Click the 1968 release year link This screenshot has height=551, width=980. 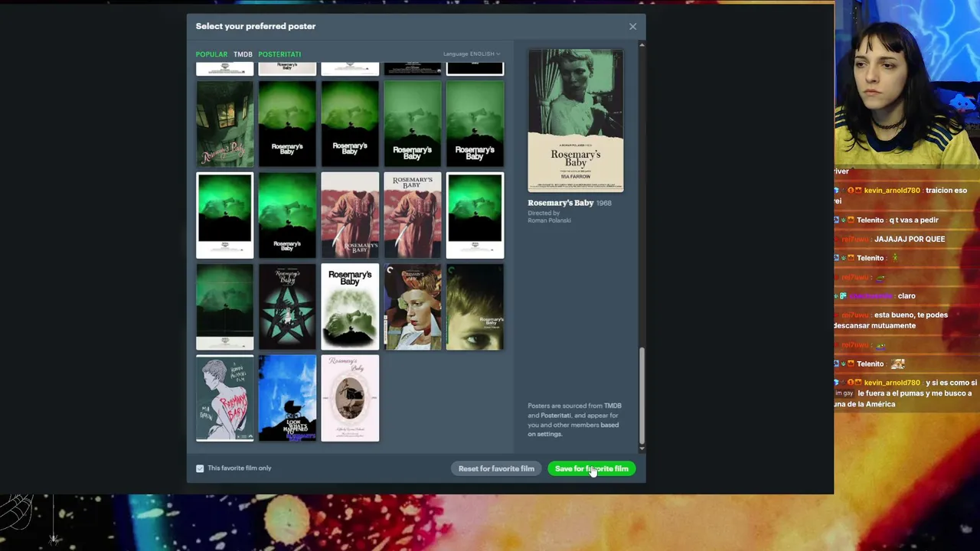coord(604,203)
